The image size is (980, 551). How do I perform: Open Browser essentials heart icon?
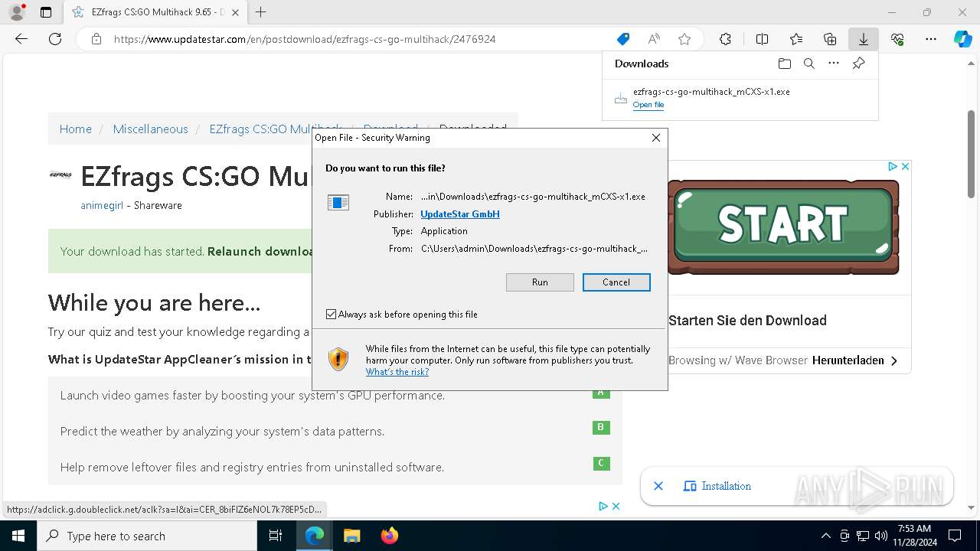click(897, 39)
